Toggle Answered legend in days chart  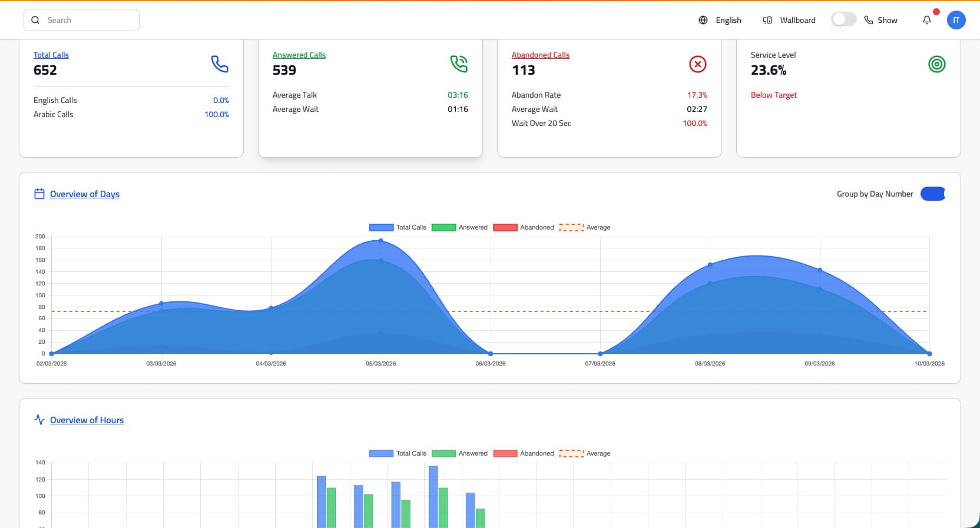click(x=459, y=227)
